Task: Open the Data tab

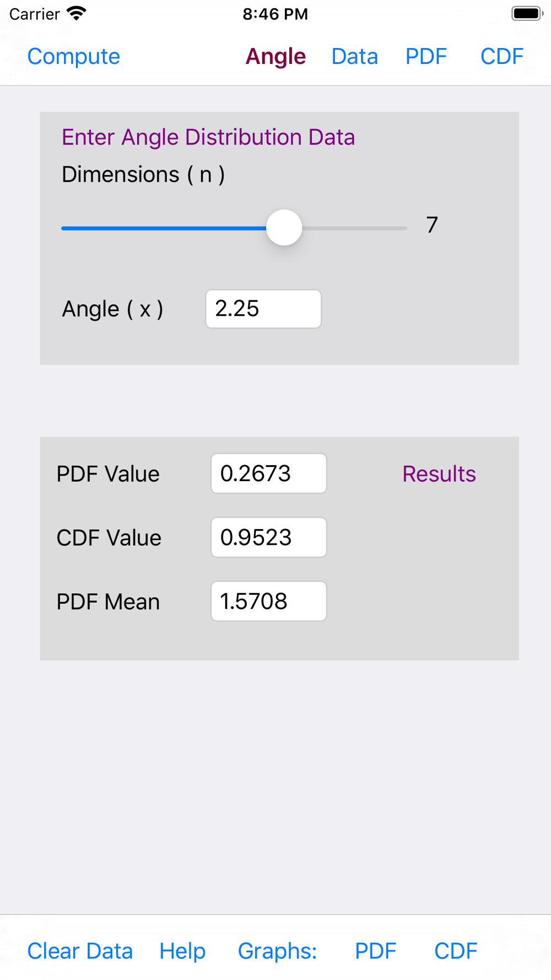Action: coord(355,56)
